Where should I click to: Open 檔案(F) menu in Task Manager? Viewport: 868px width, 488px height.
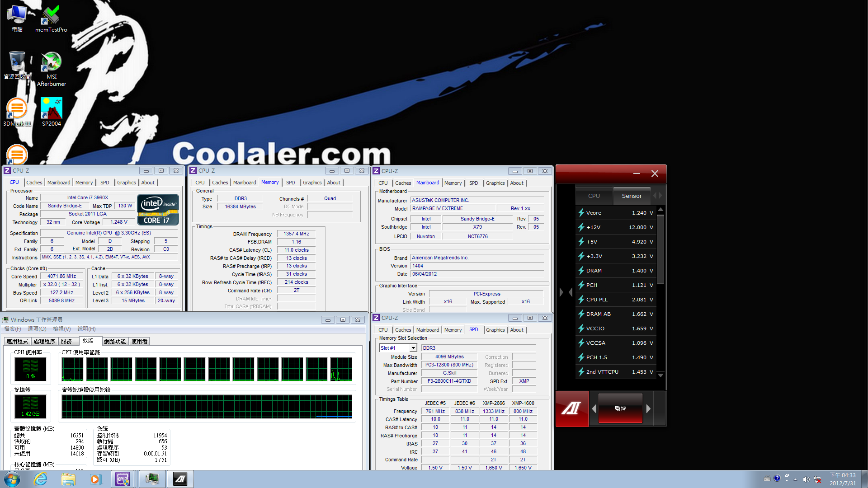coord(13,329)
